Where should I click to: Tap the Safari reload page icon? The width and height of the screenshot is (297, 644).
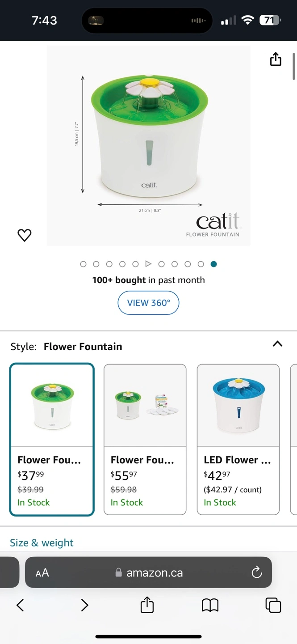[x=256, y=572]
